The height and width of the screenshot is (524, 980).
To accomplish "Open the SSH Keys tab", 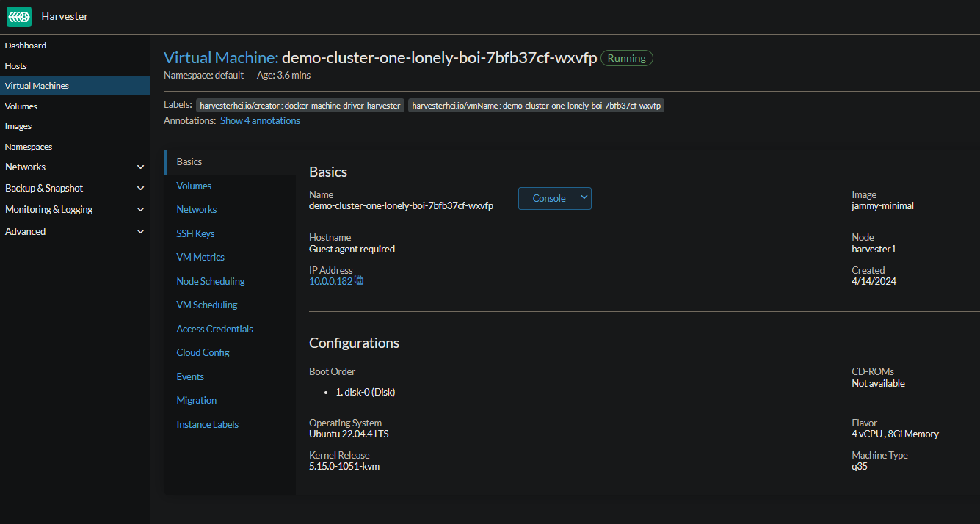I will point(195,233).
